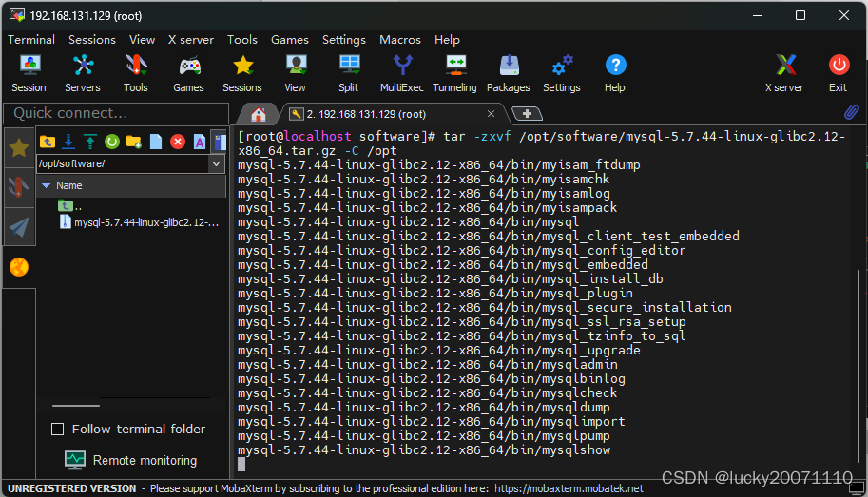Click the /opt/software/ path field
This screenshot has width=868, height=497.
(124, 163)
